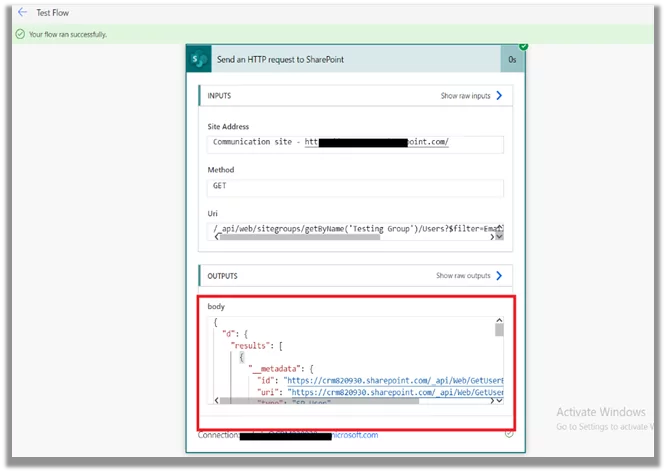Click the Site Address field value

click(x=355, y=144)
